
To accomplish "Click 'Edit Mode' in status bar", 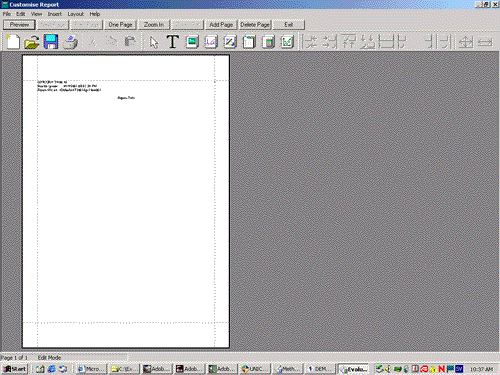I will point(49,357).
